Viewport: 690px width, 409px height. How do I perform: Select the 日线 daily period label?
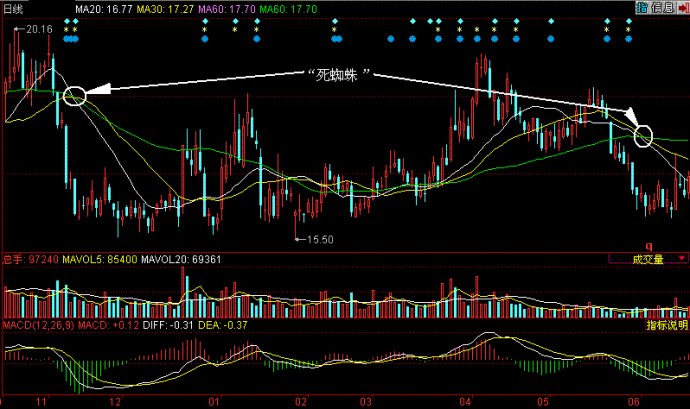[13, 9]
